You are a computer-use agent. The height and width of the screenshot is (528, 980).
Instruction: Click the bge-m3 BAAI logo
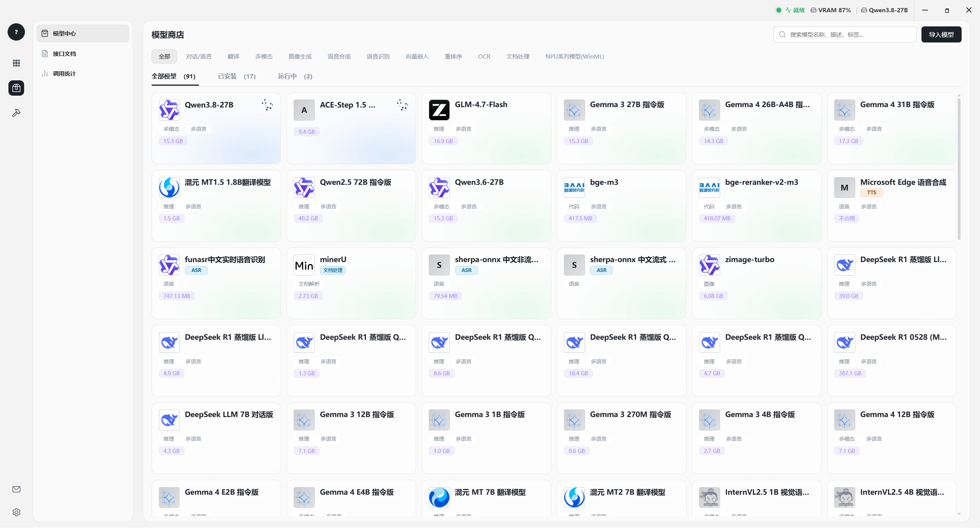[x=574, y=187]
